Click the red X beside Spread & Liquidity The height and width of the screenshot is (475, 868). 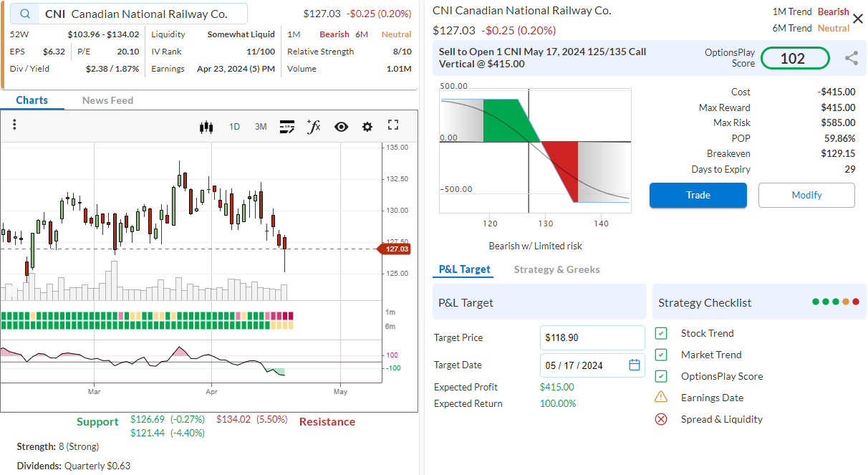(661, 419)
